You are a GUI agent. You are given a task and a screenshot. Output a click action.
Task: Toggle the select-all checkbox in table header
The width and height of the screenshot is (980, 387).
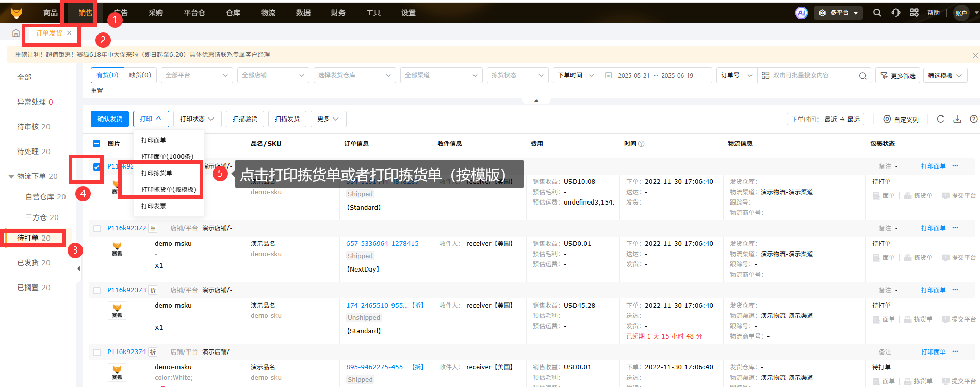click(x=96, y=144)
